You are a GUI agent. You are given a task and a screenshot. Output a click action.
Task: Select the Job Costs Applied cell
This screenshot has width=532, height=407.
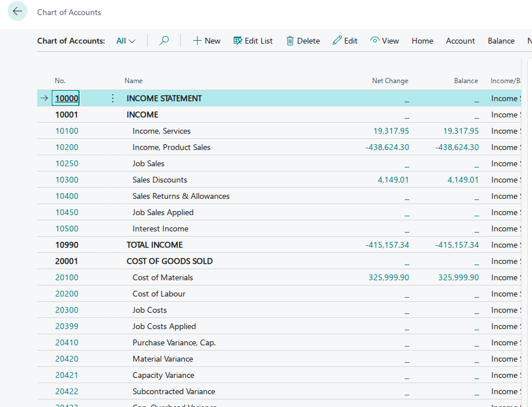(164, 326)
